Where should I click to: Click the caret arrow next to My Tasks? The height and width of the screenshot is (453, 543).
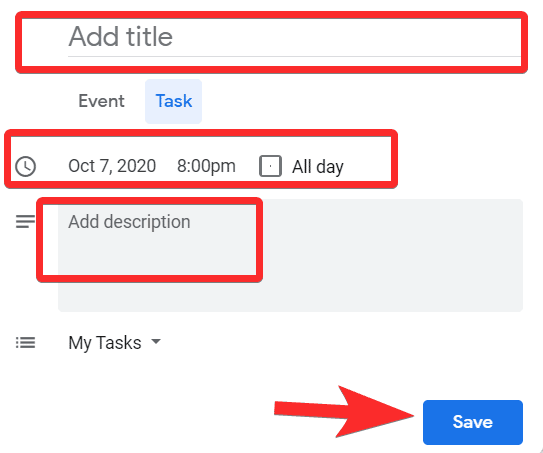(x=156, y=342)
